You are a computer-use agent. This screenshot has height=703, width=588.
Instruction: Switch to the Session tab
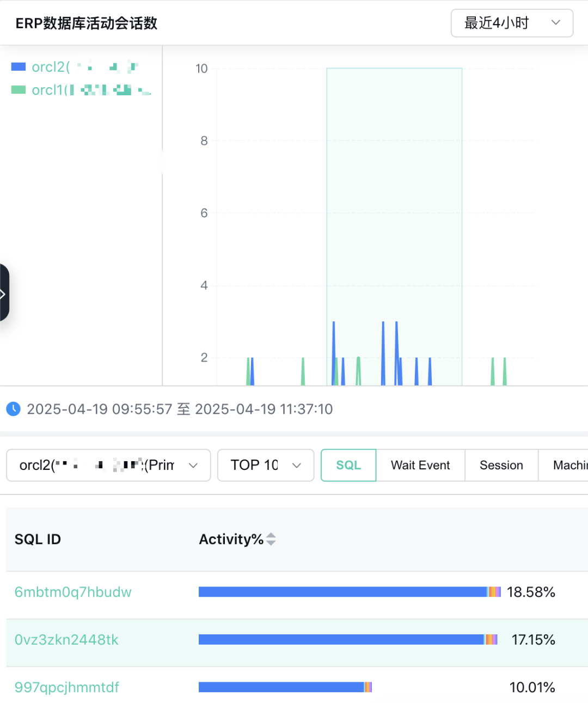(501, 465)
